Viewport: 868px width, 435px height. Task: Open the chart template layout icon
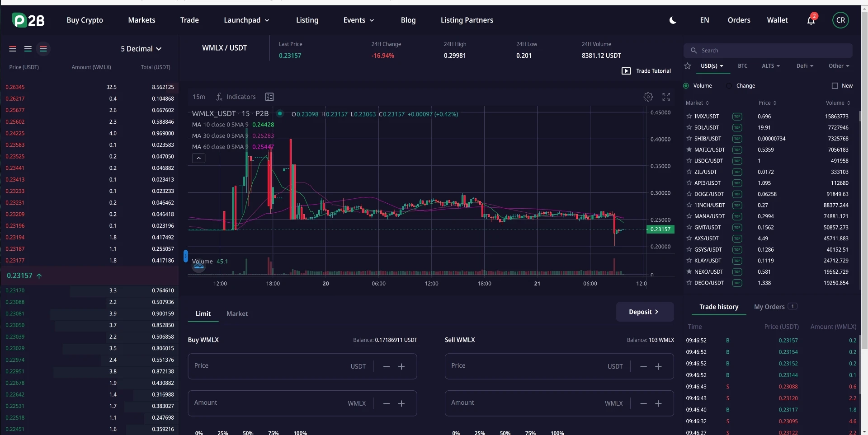(269, 97)
